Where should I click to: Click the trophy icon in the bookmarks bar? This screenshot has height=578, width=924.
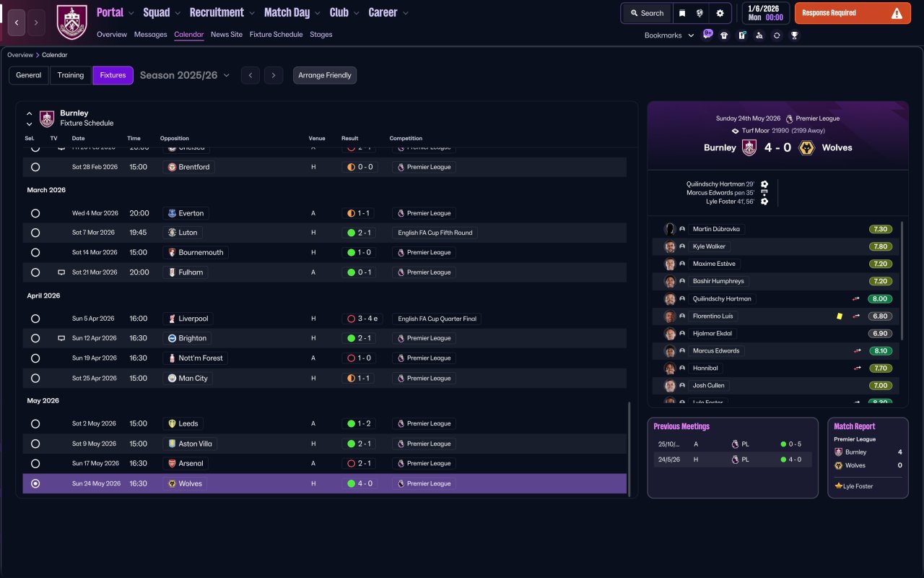(x=794, y=35)
